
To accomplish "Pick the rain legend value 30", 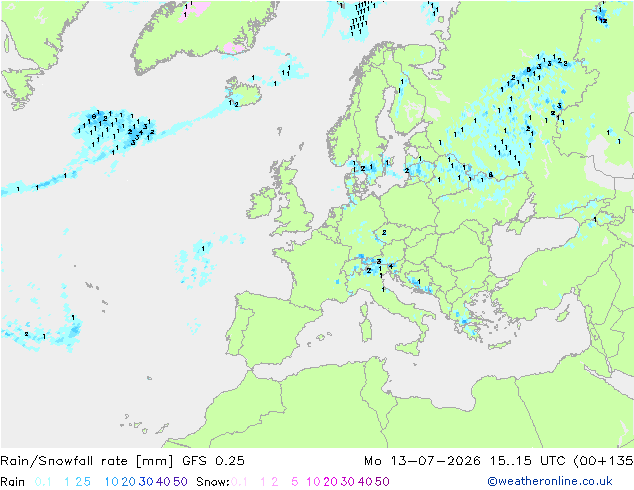I will click(x=146, y=482).
